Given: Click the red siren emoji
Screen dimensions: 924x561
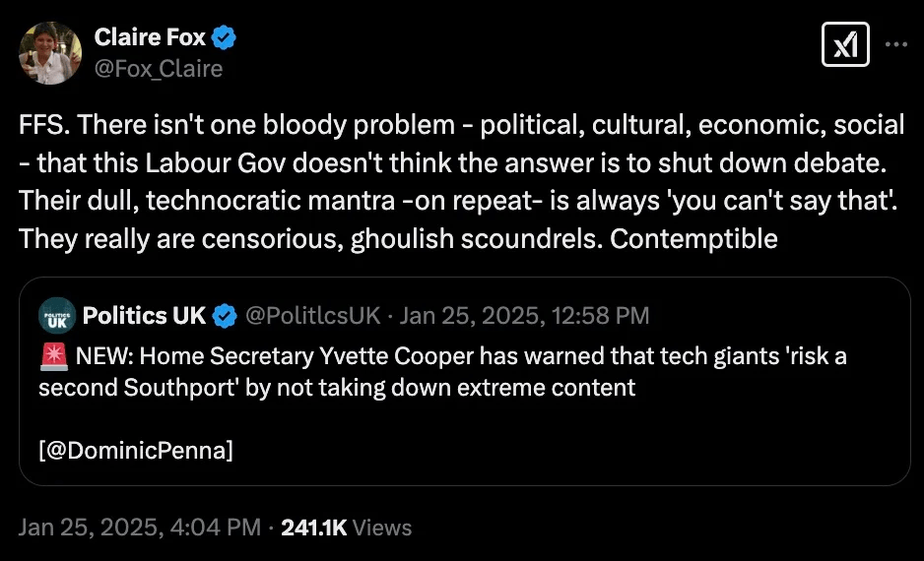Looking at the screenshot, I should click(x=51, y=356).
